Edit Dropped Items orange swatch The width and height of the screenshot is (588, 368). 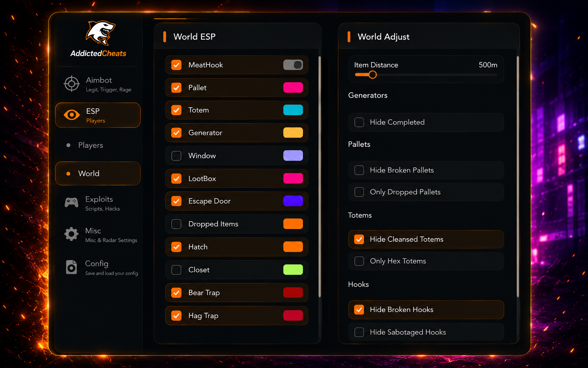[x=293, y=224]
